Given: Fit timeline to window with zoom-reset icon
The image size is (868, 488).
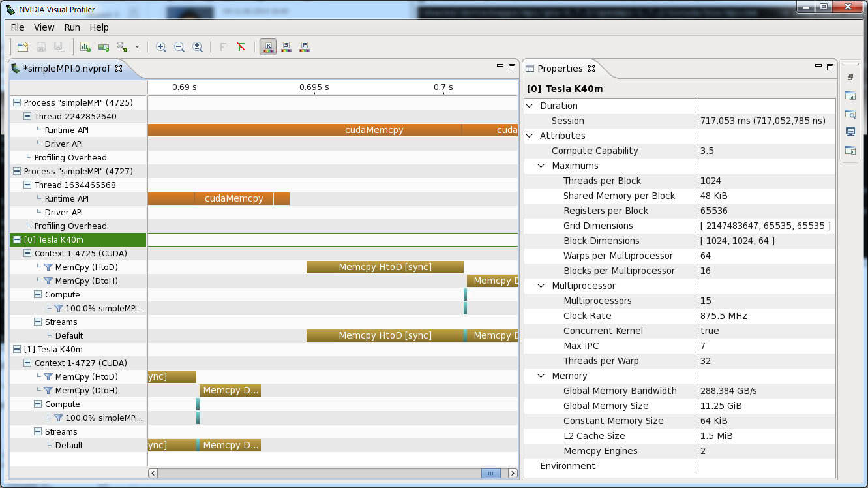Looking at the screenshot, I should [x=198, y=47].
